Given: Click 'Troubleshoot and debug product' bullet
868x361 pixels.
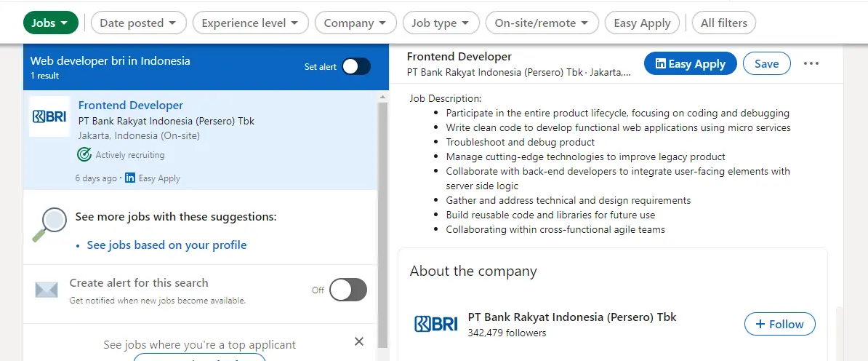Looking at the screenshot, I should [x=521, y=142].
